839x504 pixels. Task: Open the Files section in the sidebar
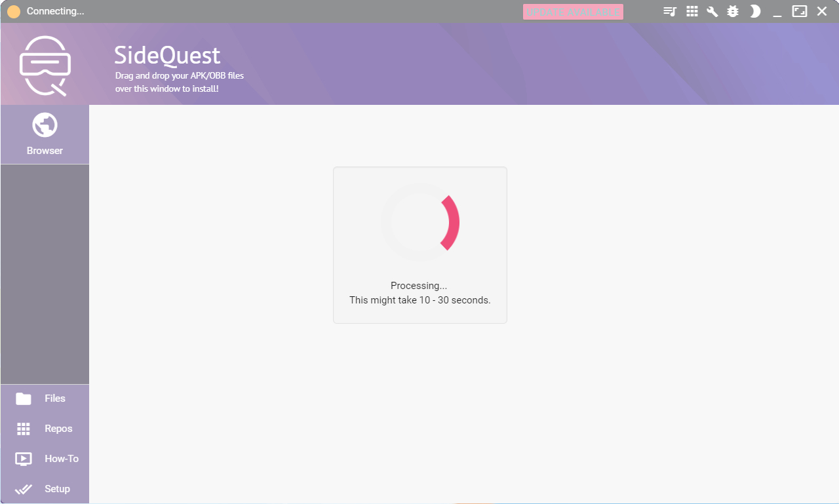click(x=45, y=398)
